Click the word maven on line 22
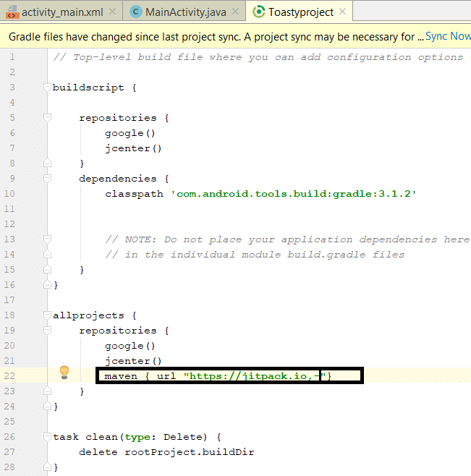The image size is (471, 476). coord(121,376)
